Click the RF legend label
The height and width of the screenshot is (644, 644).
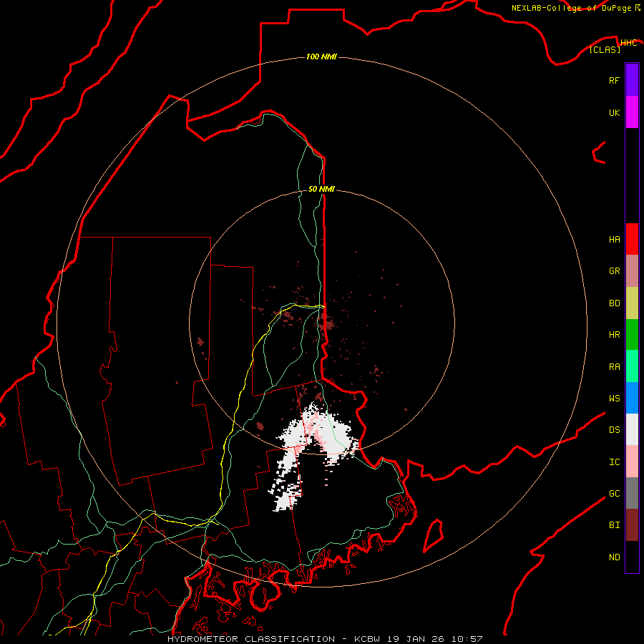point(614,81)
